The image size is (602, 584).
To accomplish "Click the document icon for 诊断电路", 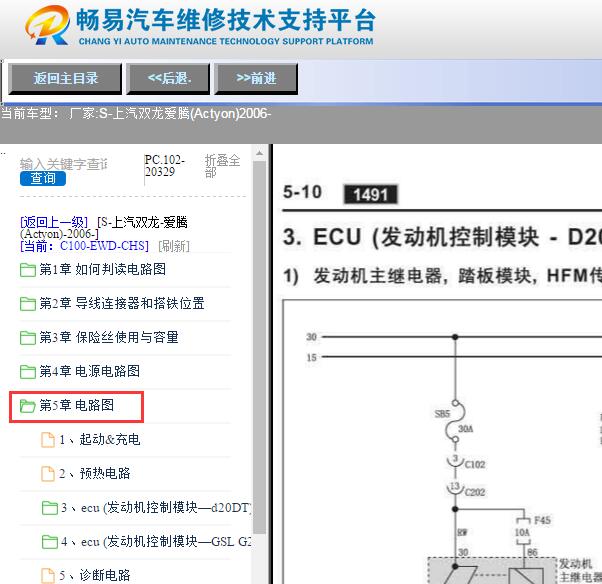I will tap(48, 576).
